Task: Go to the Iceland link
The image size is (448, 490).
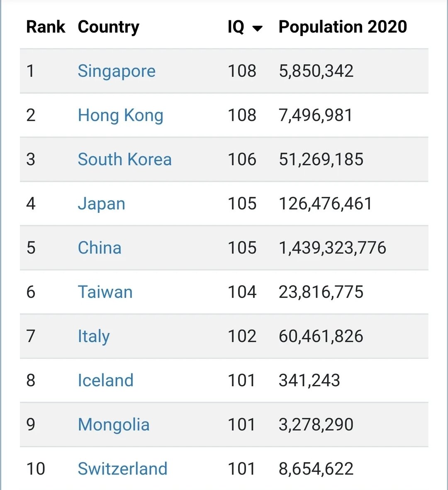Action: tap(106, 380)
